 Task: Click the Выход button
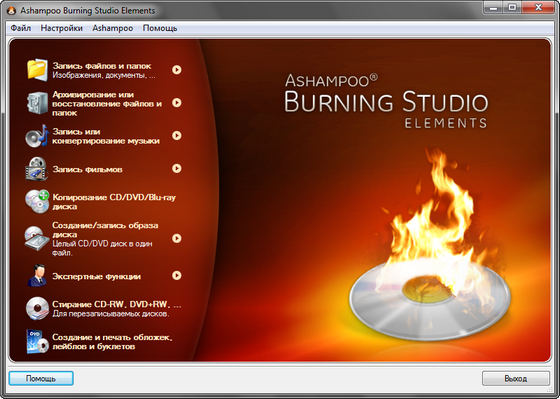[516, 378]
